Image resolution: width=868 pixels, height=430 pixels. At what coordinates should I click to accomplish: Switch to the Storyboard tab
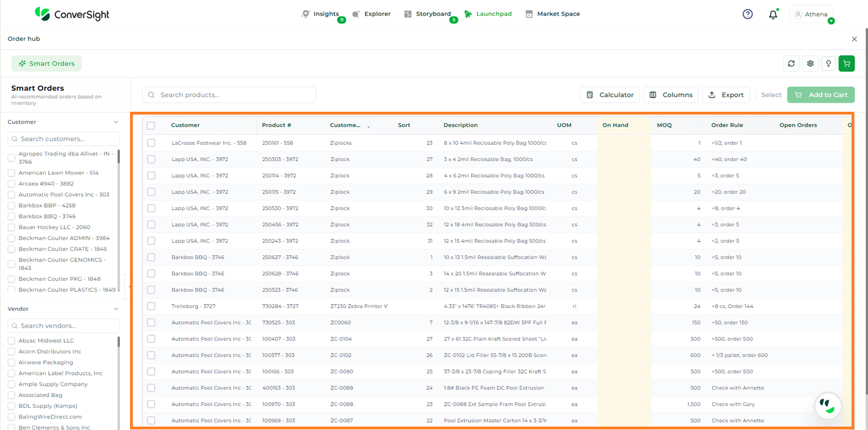click(427, 14)
